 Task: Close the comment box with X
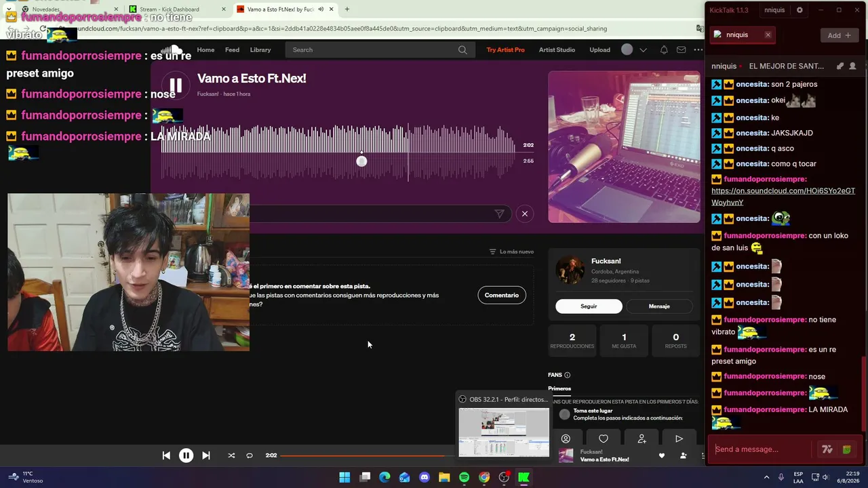(x=524, y=213)
